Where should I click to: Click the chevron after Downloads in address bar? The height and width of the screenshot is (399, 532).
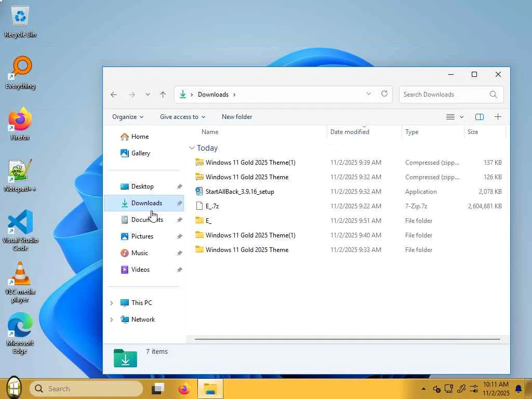tap(234, 95)
